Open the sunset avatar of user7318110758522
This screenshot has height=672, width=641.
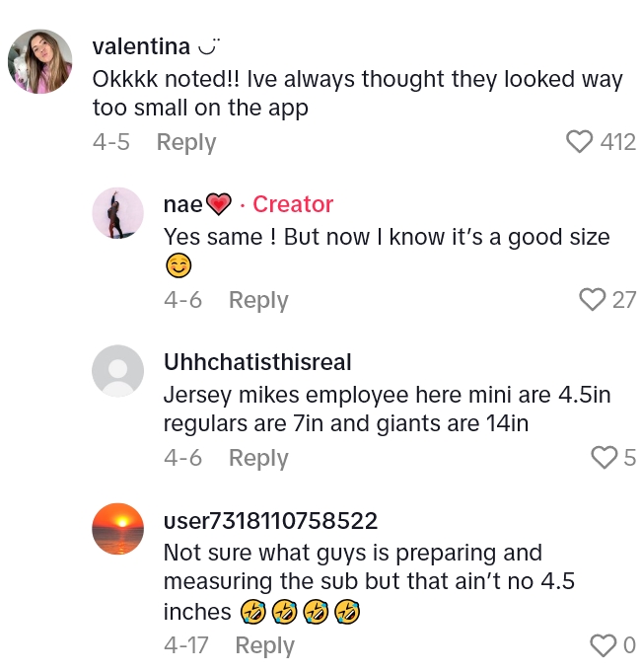117,529
